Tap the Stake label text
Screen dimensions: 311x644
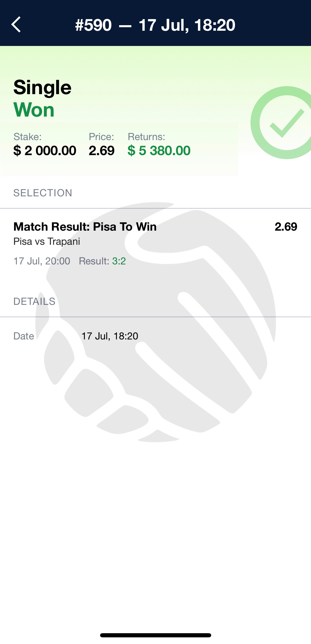pos(27,137)
